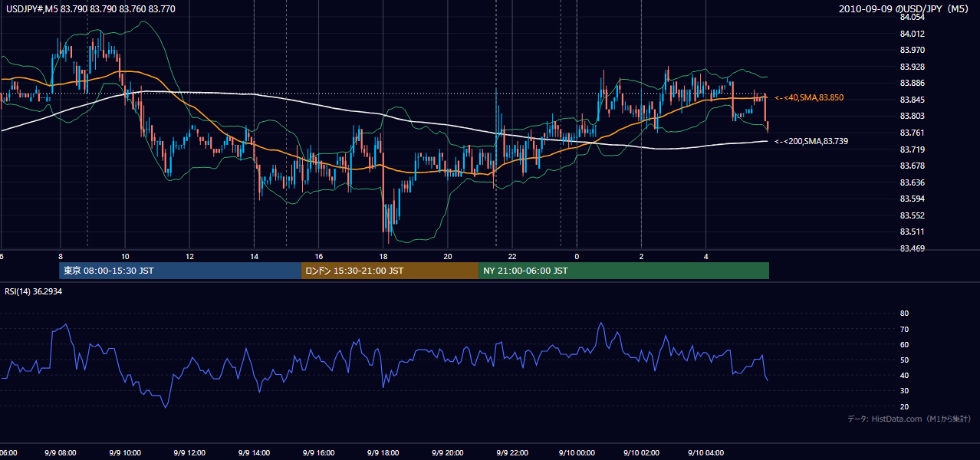The image size is (980, 460).
Task: Click price axis value 83.469
Action: [x=913, y=248]
